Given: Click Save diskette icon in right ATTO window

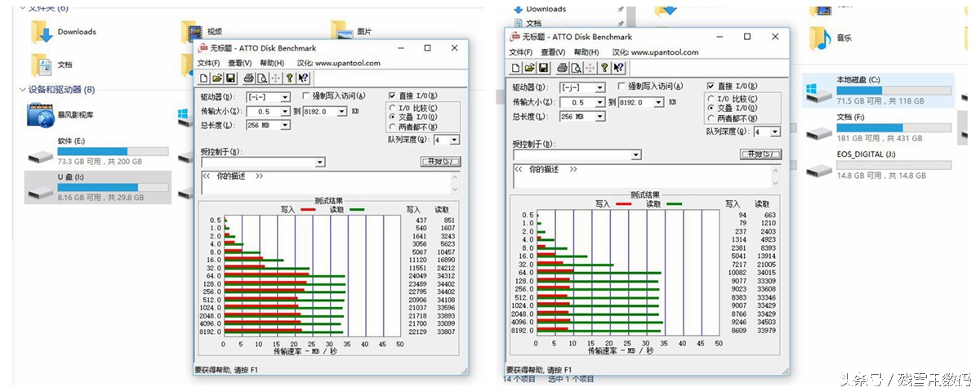Looking at the screenshot, I should [x=542, y=68].
